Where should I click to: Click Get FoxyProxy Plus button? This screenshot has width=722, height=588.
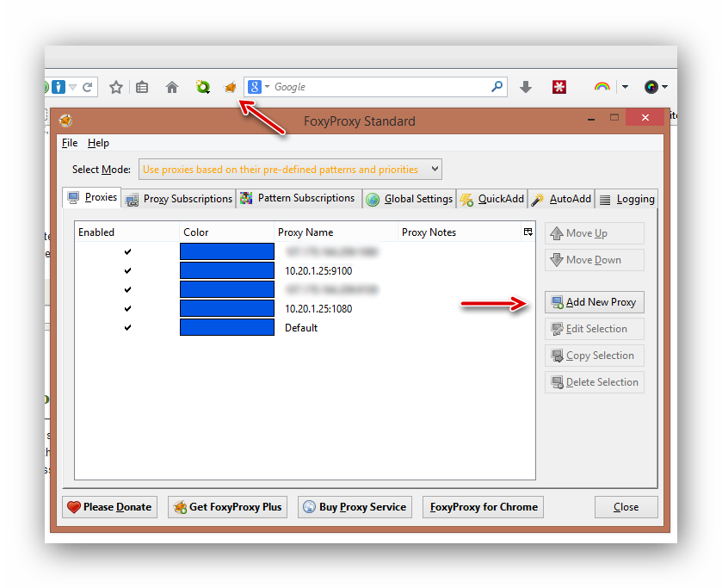227,507
